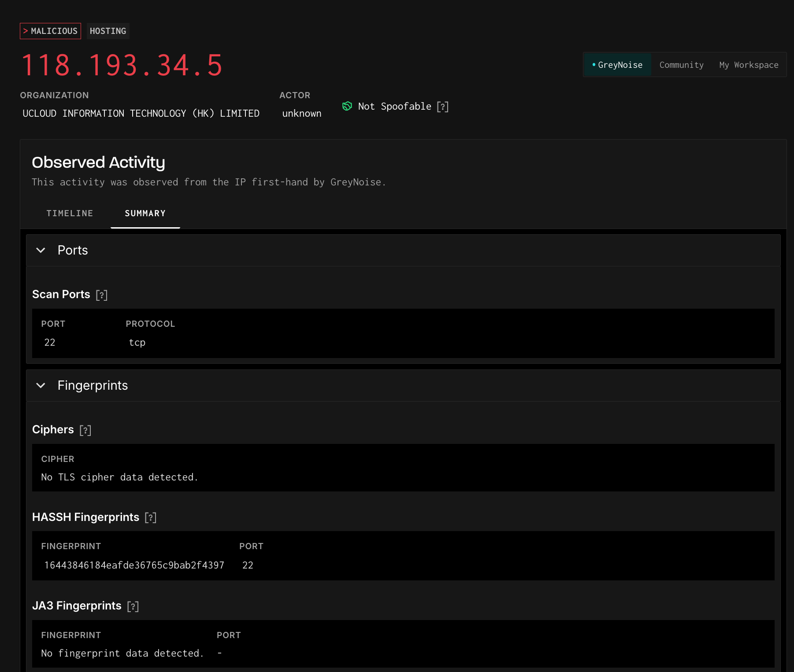Click the JA3 Fingerprints heading

click(77, 606)
